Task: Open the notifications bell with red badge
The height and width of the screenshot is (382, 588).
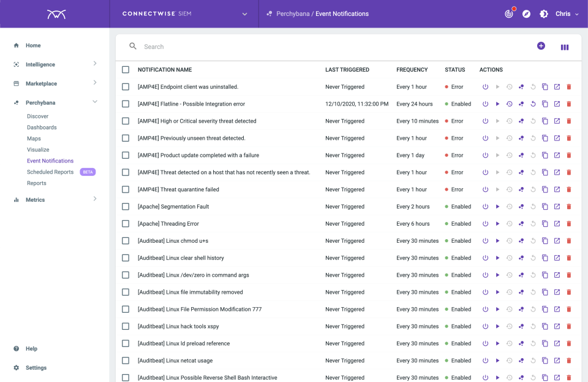Action: tap(509, 13)
